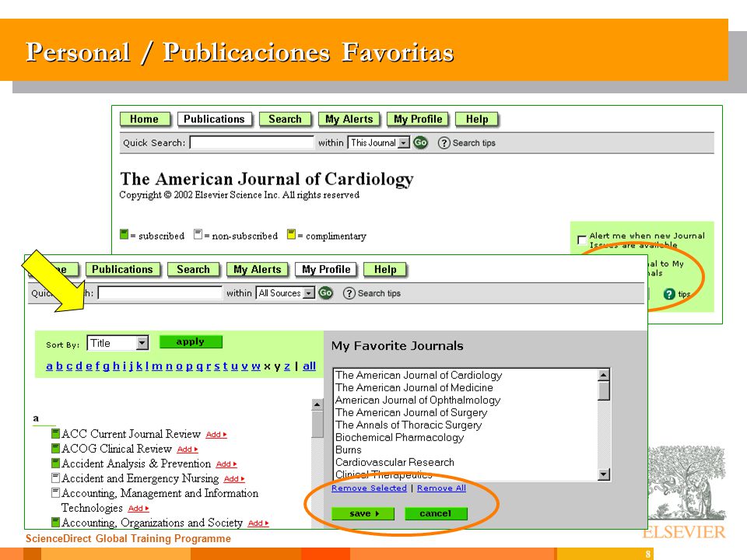
Task: Jump to titles starting with letter w
Action: click(256, 366)
